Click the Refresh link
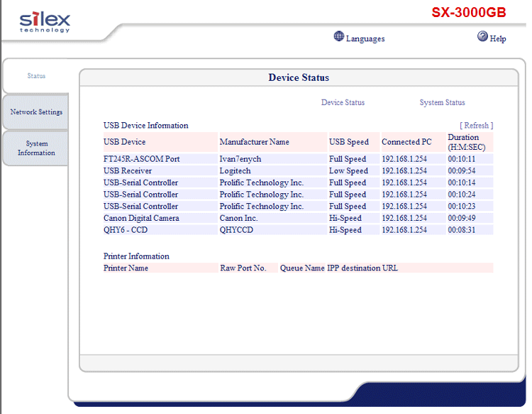 (x=477, y=125)
